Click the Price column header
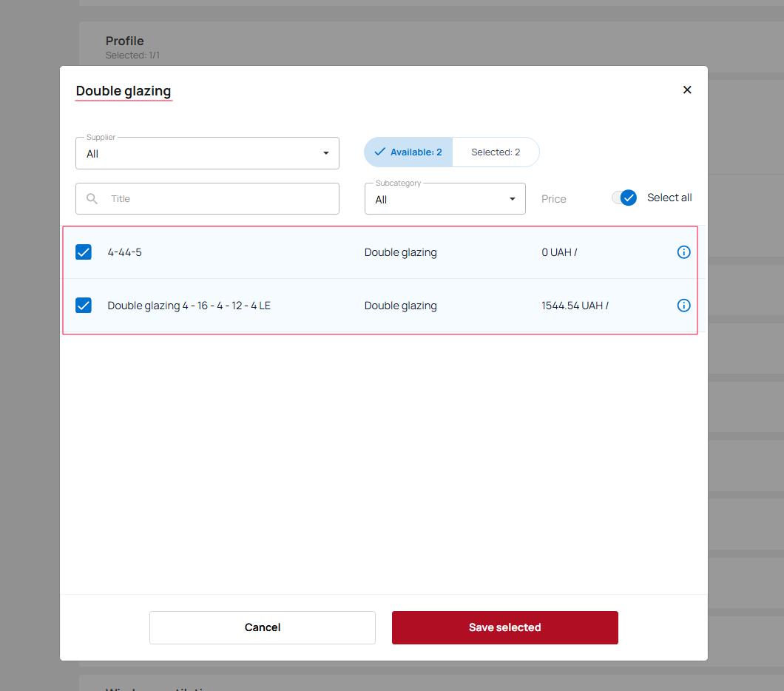This screenshot has width=784, height=691. [x=553, y=199]
